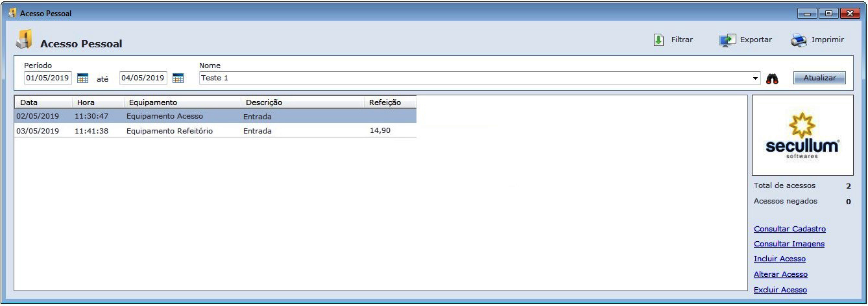Viewport: 868px width, 306px height.
Task: Click the Alterar Acesso link
Action: 780,274
